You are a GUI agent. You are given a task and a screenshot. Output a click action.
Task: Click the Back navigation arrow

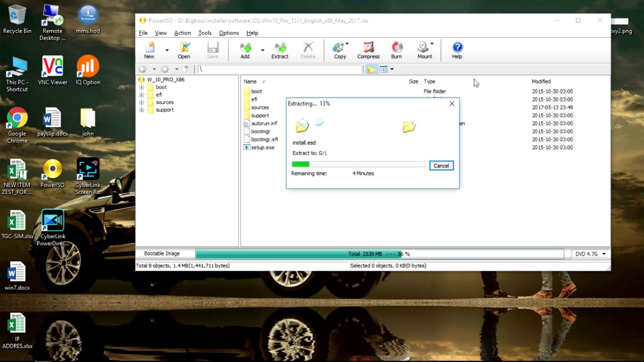pyautogui.click(x=143, y=69)
